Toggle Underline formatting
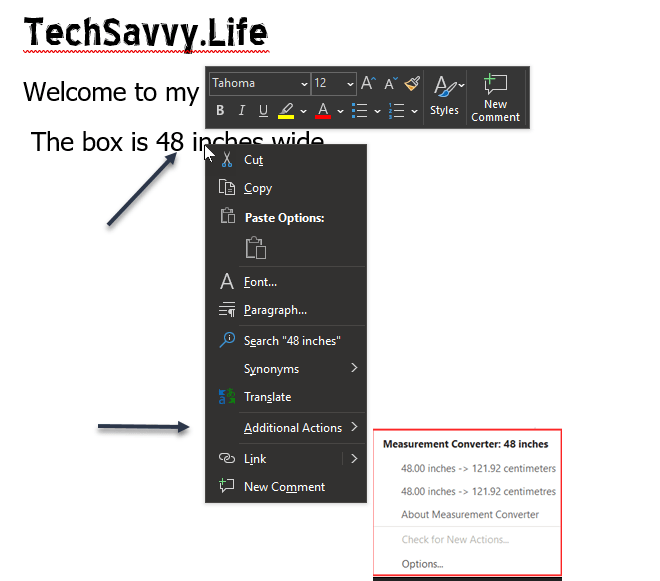 point(263,111)
